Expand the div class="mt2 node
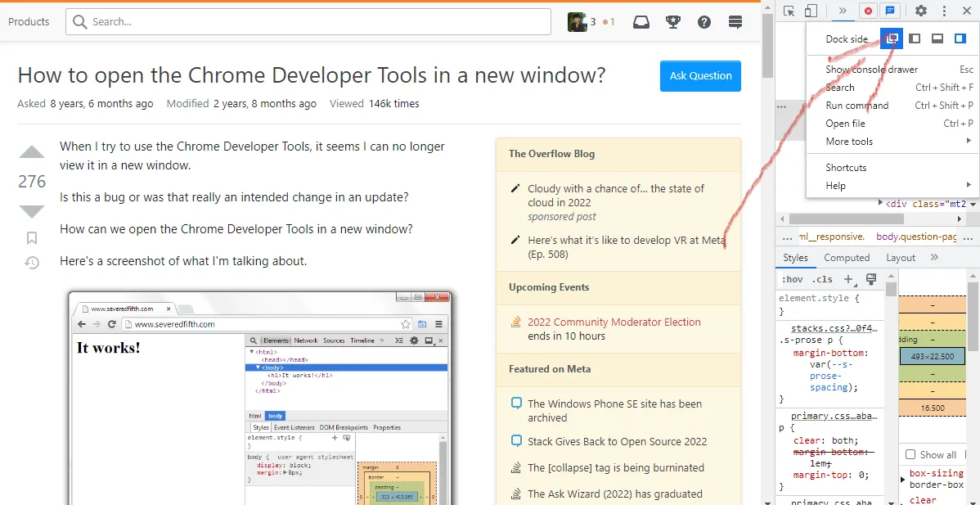 tap(881, 203)
